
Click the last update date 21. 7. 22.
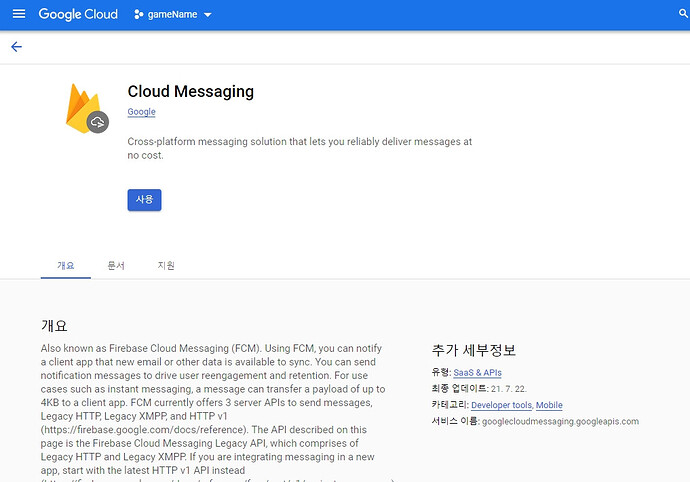click(509, 389)
